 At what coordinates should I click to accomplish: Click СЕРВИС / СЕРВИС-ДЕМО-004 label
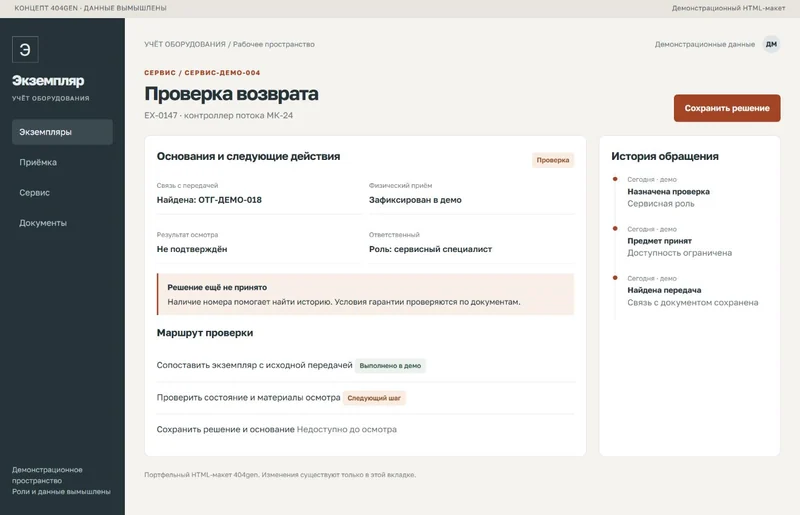point(202,73)
